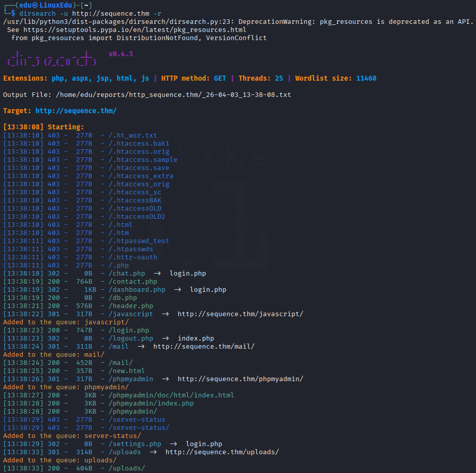Select the /.htpasswds path

click(131, 249)
